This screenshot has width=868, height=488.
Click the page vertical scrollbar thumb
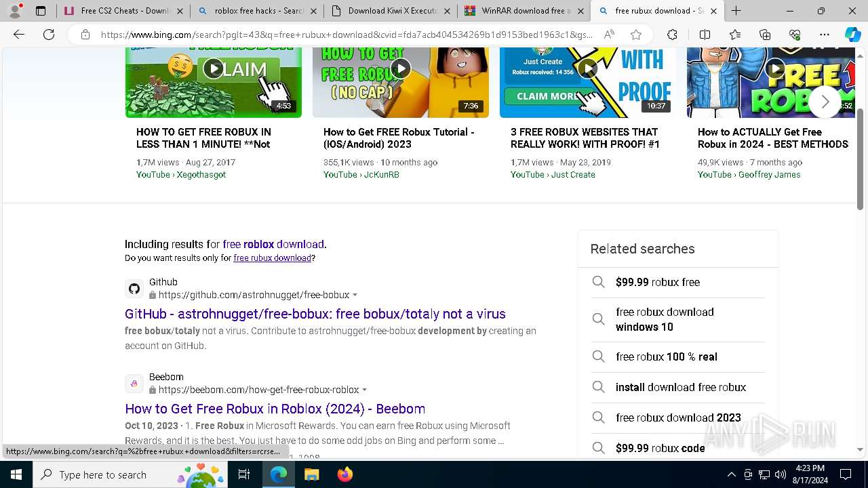pos(860,159)
